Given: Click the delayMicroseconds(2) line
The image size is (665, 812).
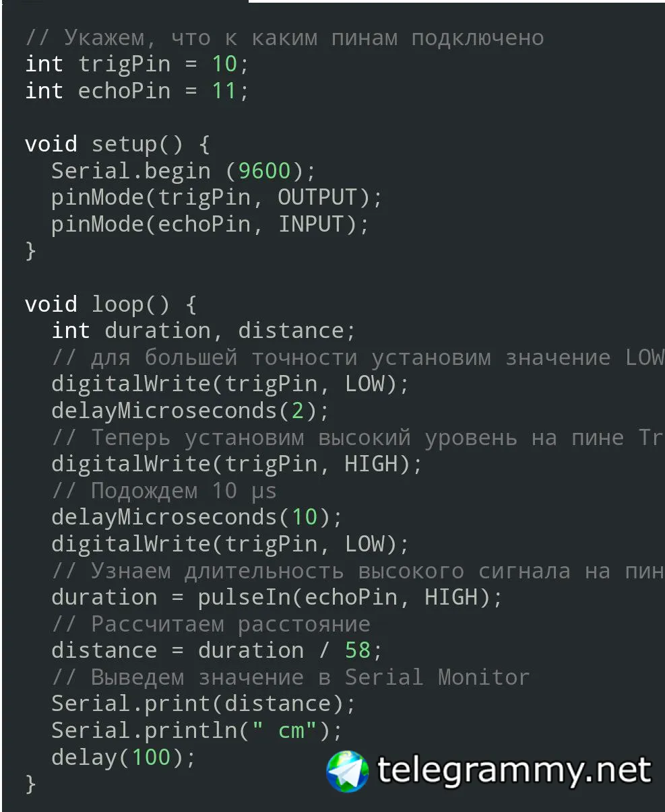Looking at the screenshot, I should click(190, 411).
